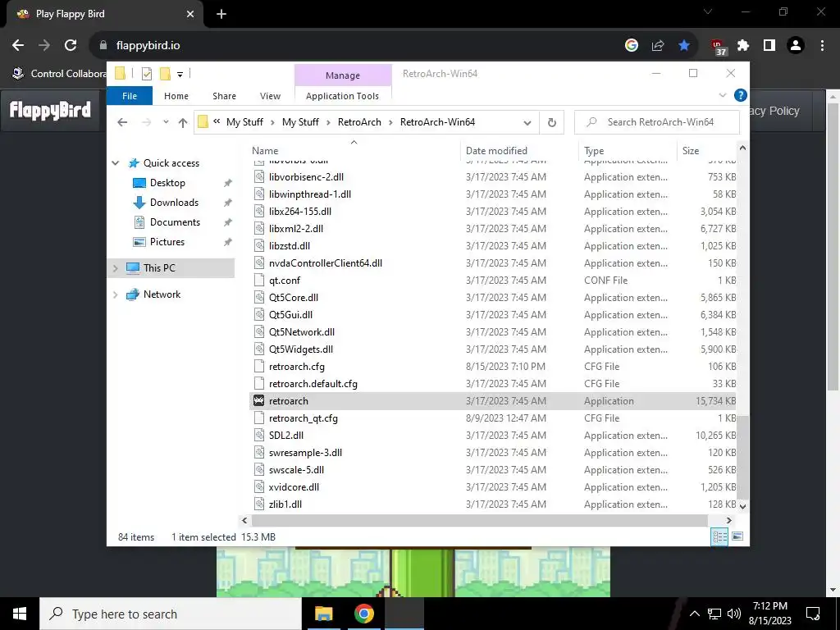Image resolution: width=840 pixels, height=630 pixels.
Task: Open the address bar history dropdown
Action: (x=527, y=123)
